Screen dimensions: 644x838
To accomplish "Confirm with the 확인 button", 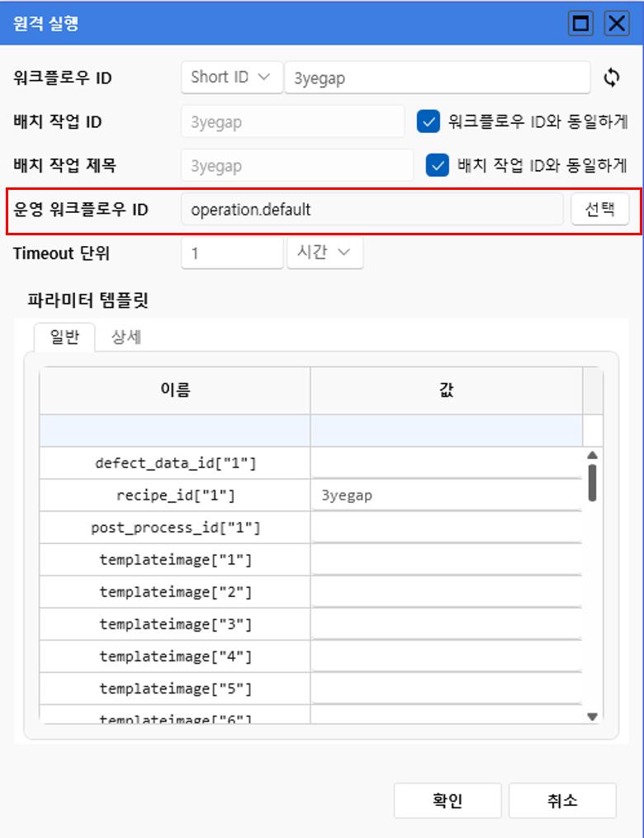I will point(447,800).
